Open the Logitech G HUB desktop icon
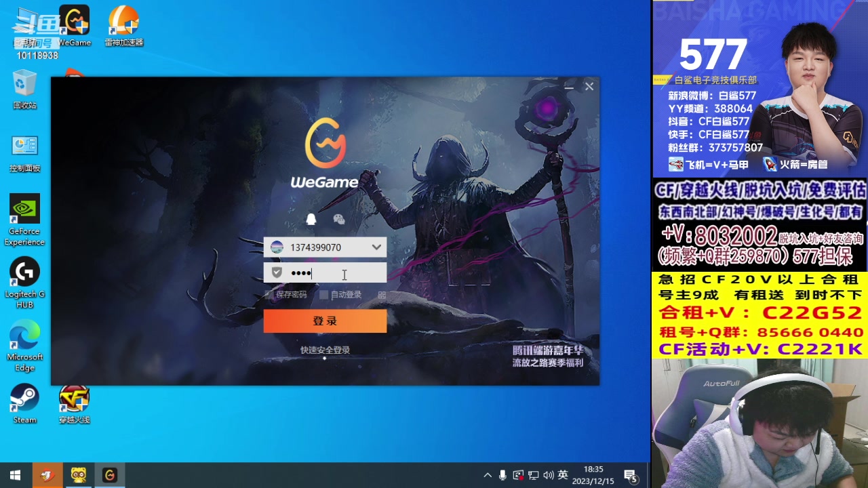Image resolution: width=868 pixels, height=488 pixels. coord(25,283)
